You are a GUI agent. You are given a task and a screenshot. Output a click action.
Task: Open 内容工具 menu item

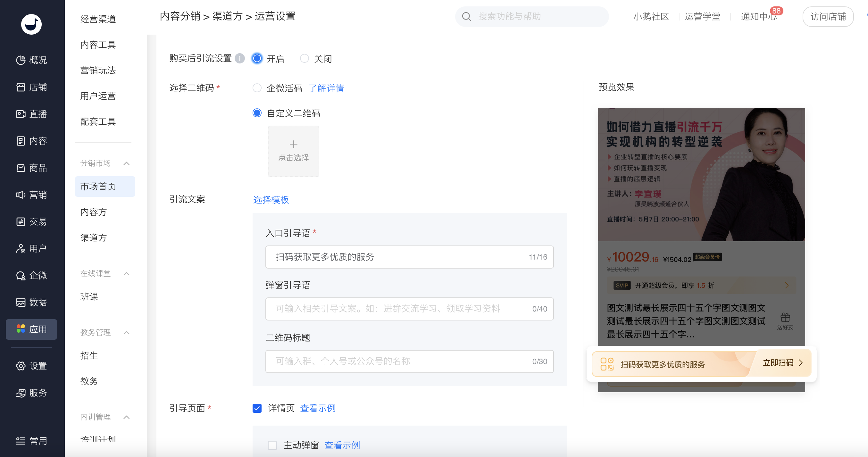click(98, 45)
